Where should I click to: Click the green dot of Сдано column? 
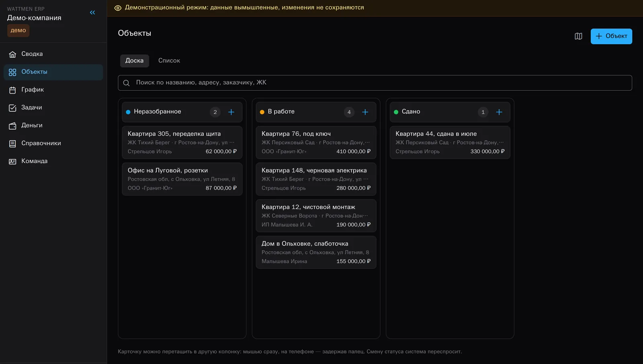pos(396,112)
